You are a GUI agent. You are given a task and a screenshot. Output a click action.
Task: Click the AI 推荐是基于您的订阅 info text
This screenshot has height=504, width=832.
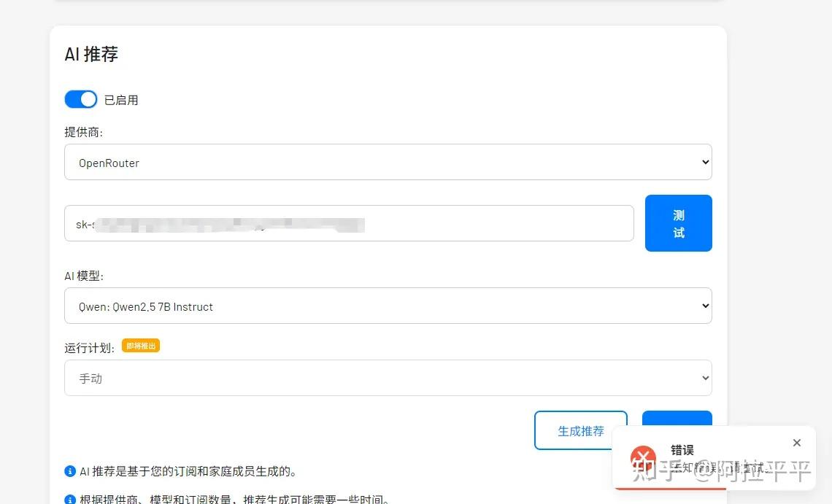coord(188,471)
